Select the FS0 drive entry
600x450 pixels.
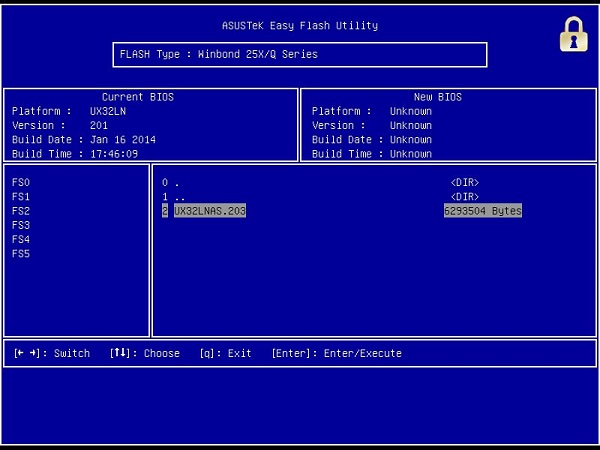pyautogui.click(x=21, y=183)
